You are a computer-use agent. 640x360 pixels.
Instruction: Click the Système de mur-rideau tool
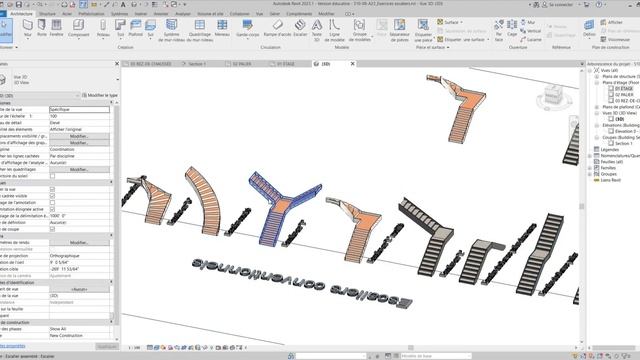171,31
